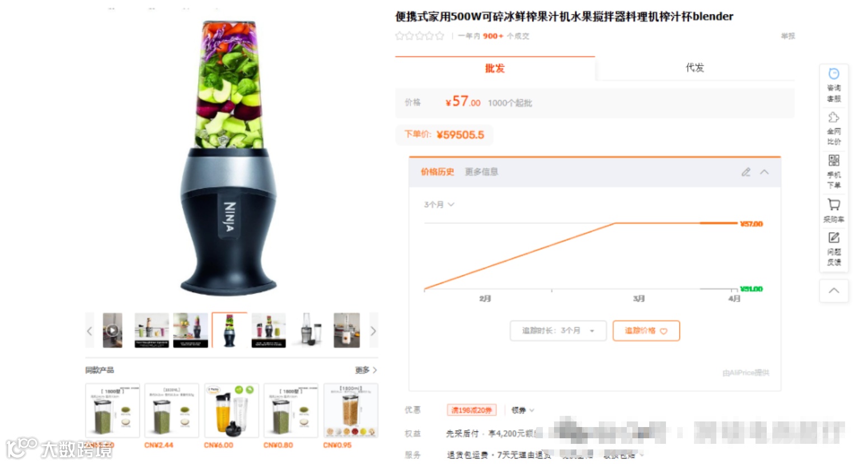The height and width of the screenshot is (464, 868).
Task: Click the edit pencil in price history panel
Action: tap(746, 172)
